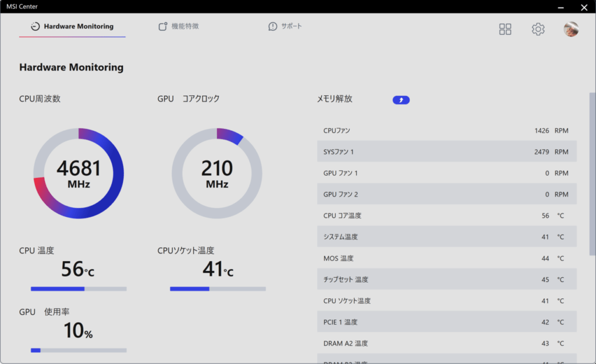Click the GPU 使用率 usage bar
Screen dimensions: 596x364
point(79,350)
